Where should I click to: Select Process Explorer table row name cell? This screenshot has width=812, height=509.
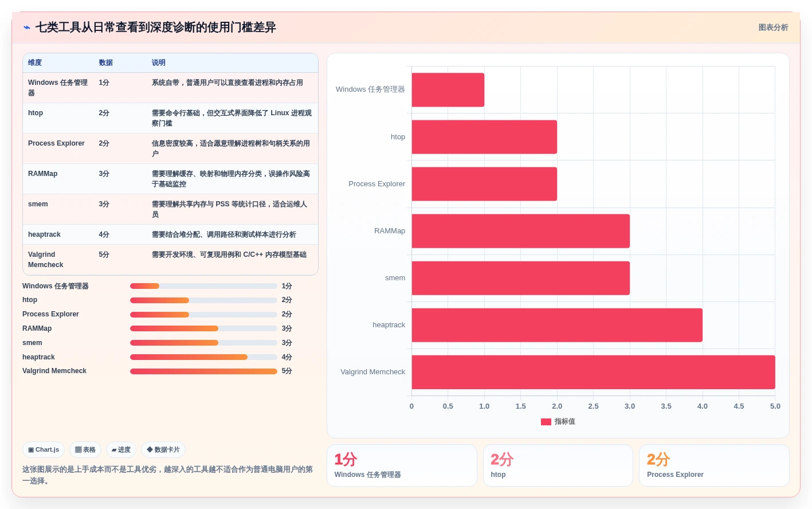[58, 148]
